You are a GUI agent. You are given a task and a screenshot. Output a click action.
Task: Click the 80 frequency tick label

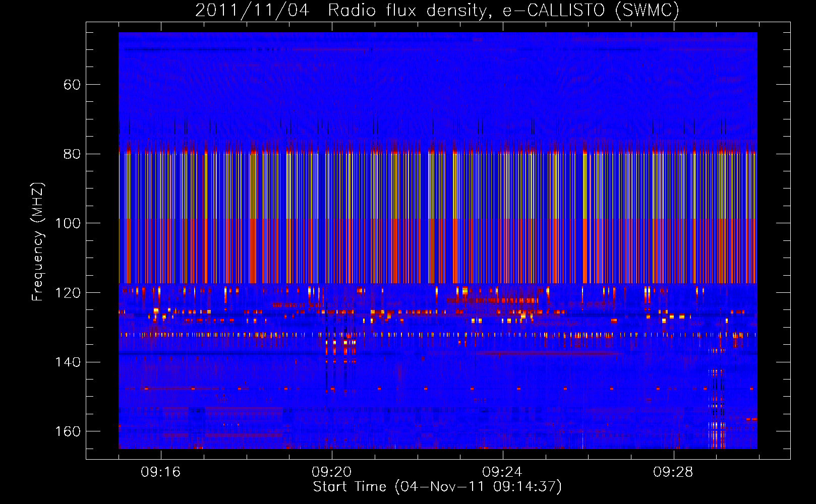[72, 154]
